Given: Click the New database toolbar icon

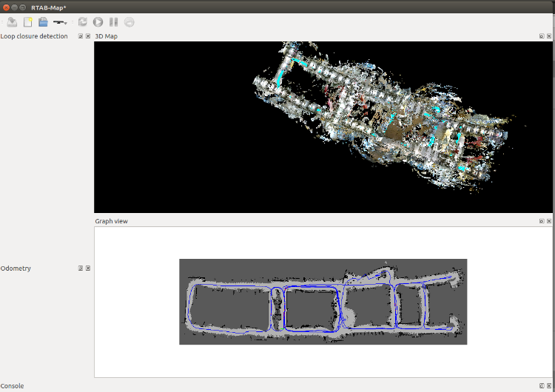Looking at the screenshot, I should pos(28,22).
